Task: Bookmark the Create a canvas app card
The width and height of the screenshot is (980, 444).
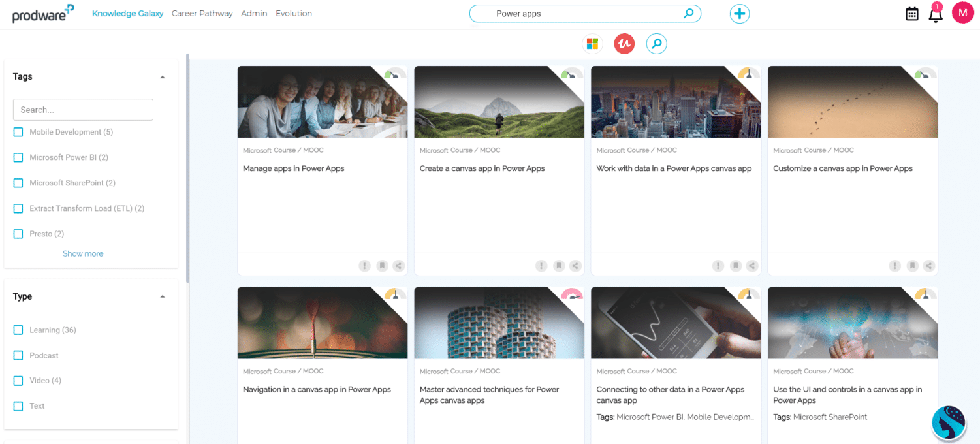Action: click(x=559, y=266)
